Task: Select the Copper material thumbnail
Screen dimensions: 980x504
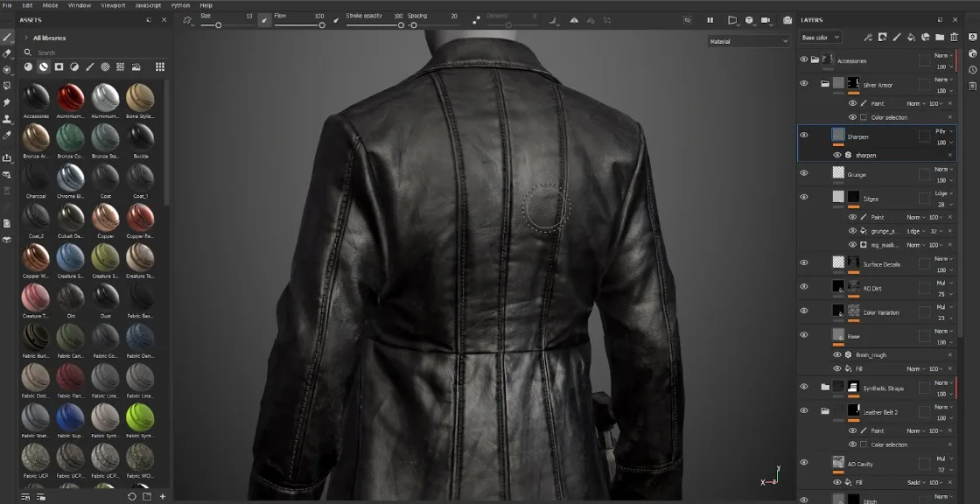Action: pos(106,220)
